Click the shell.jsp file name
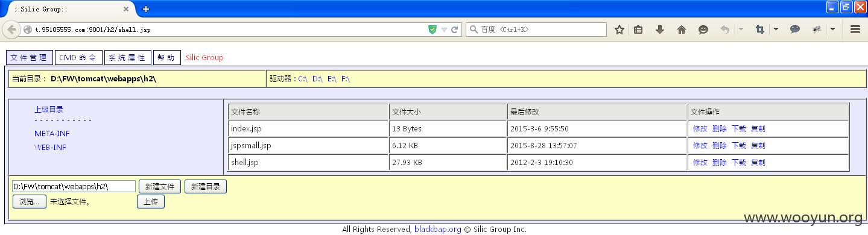The image size is (868, 235). pyautogui.click(x=245, y=163)
